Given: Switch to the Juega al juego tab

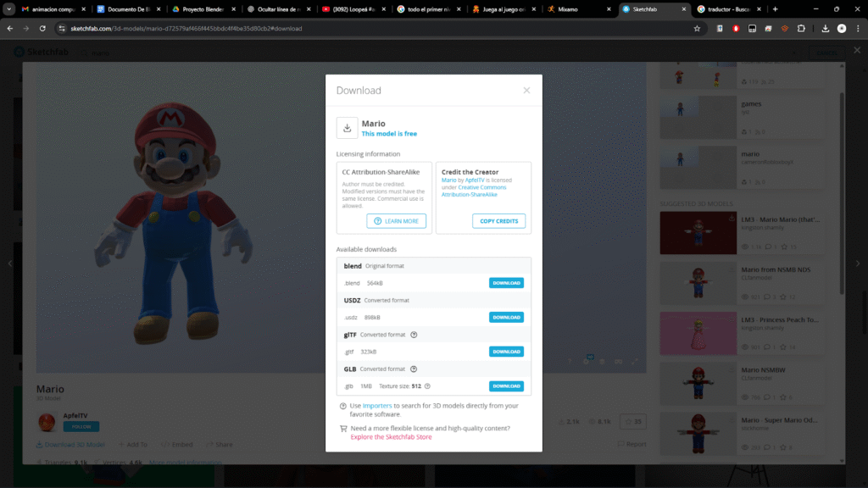Looking at the screenshot, I should pyautogui.click(x=504, y=8).
